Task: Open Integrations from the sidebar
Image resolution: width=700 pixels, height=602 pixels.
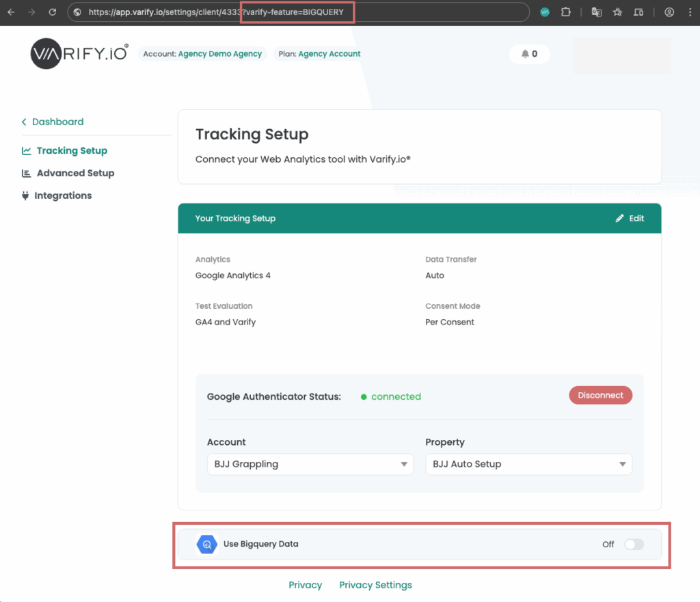Action: coord(64,196)
